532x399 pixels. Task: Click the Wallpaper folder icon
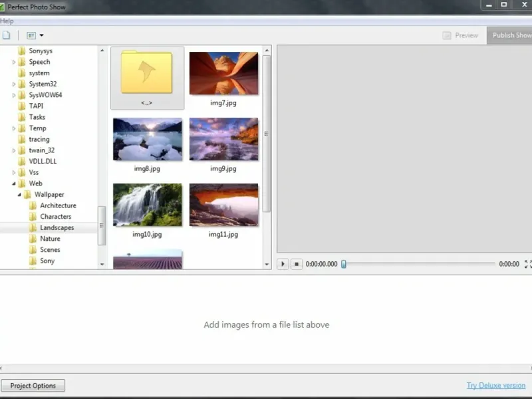[x=27, y=194]
